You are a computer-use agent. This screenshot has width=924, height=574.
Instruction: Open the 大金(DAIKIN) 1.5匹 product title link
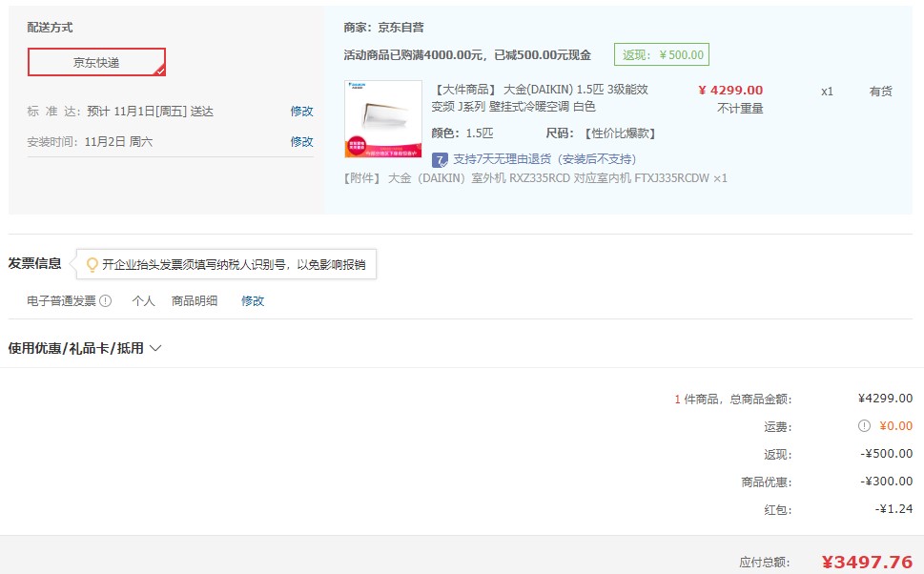(x=540, y=98)
